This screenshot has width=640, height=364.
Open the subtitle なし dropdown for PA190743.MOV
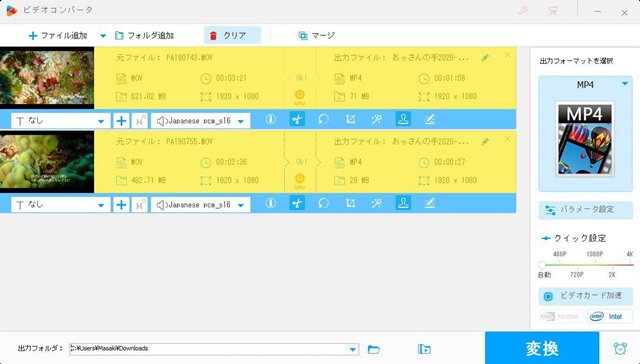(60, 121)
